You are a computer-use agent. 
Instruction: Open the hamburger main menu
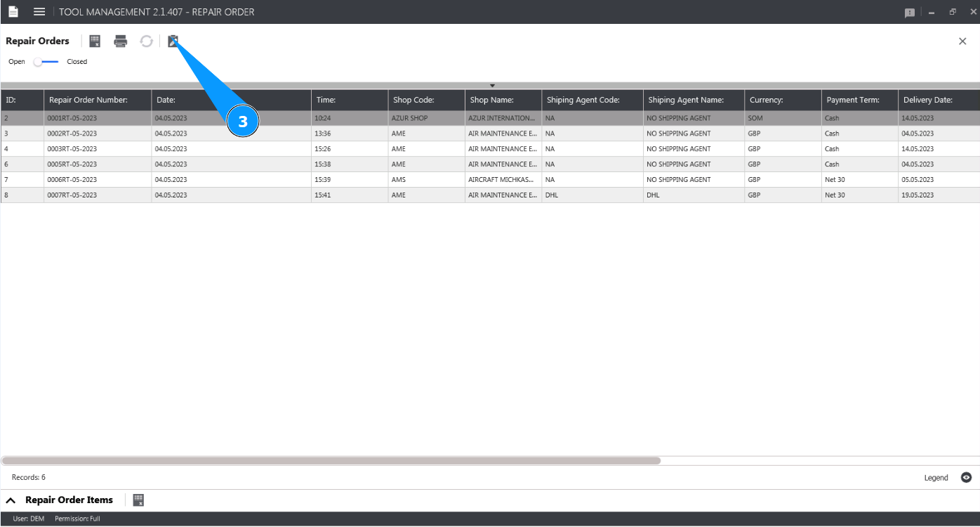point(39,12)
